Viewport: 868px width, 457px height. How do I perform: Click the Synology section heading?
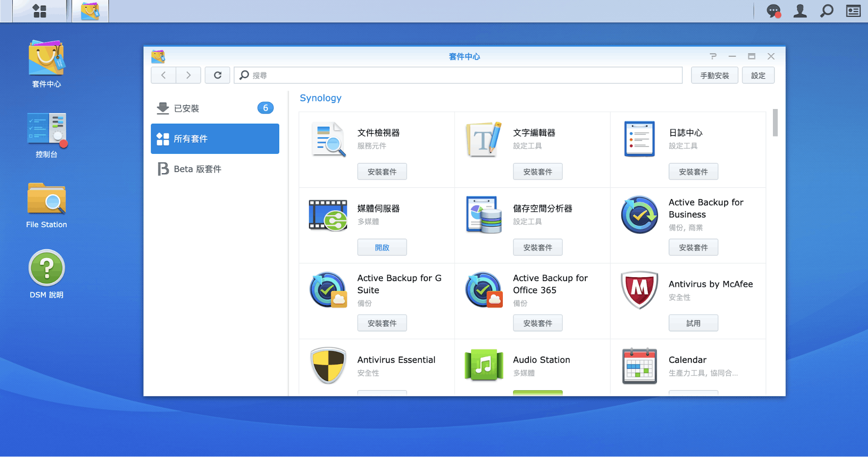320,98
